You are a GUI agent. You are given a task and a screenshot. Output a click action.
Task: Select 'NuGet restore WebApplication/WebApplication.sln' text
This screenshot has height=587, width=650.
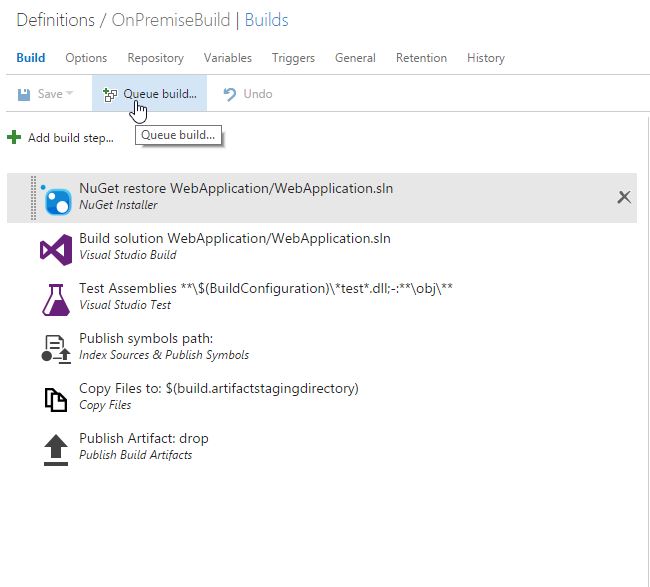coord(236,188)
